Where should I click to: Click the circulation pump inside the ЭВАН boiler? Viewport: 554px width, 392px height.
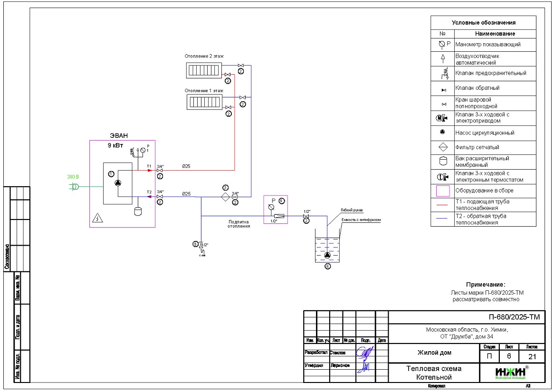[118, 182]
